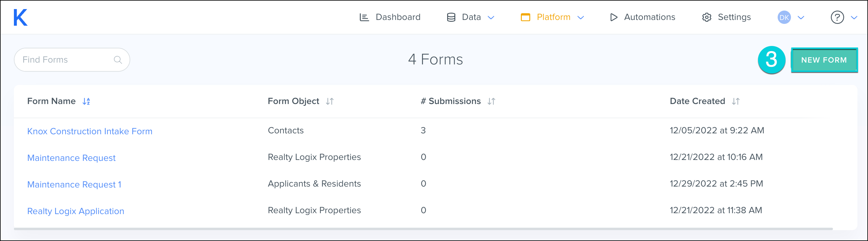The width and height of the screenshot is (868, 241).
Task: Expand the help menu chevron
Action: (854, 18)
